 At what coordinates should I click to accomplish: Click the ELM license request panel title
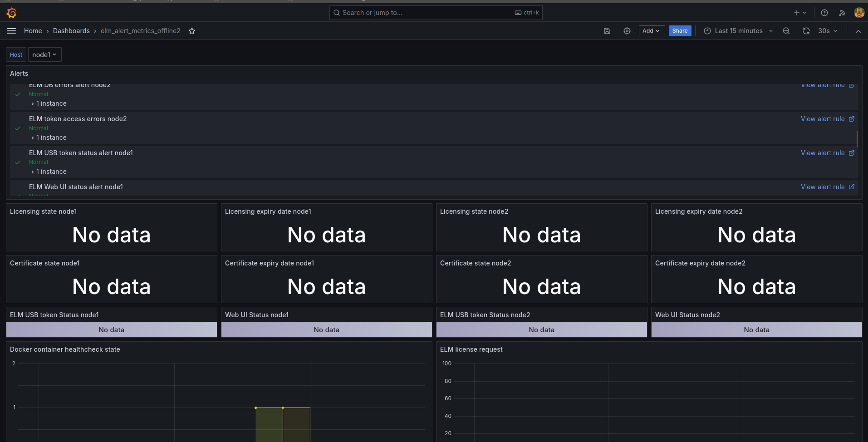(x=471, y=349)
